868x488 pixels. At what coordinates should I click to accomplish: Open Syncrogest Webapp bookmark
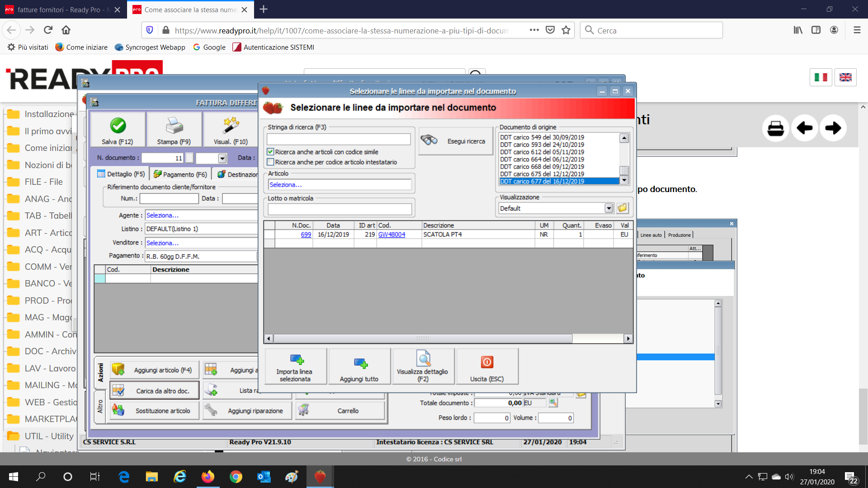click(x=150, y=47)
